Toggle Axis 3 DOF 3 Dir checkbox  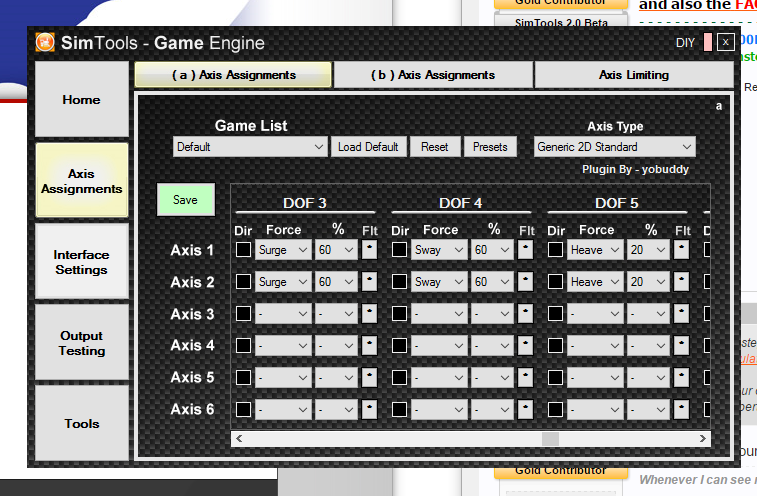pos(243,313)
